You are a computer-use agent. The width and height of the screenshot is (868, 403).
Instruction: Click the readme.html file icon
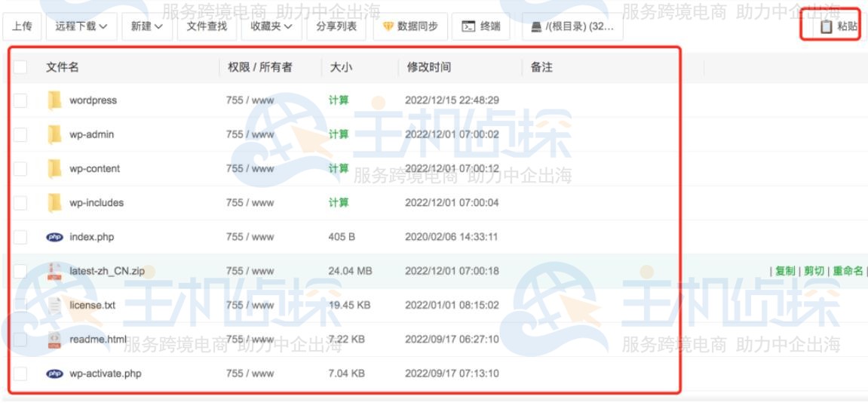(x=54, y=340)
